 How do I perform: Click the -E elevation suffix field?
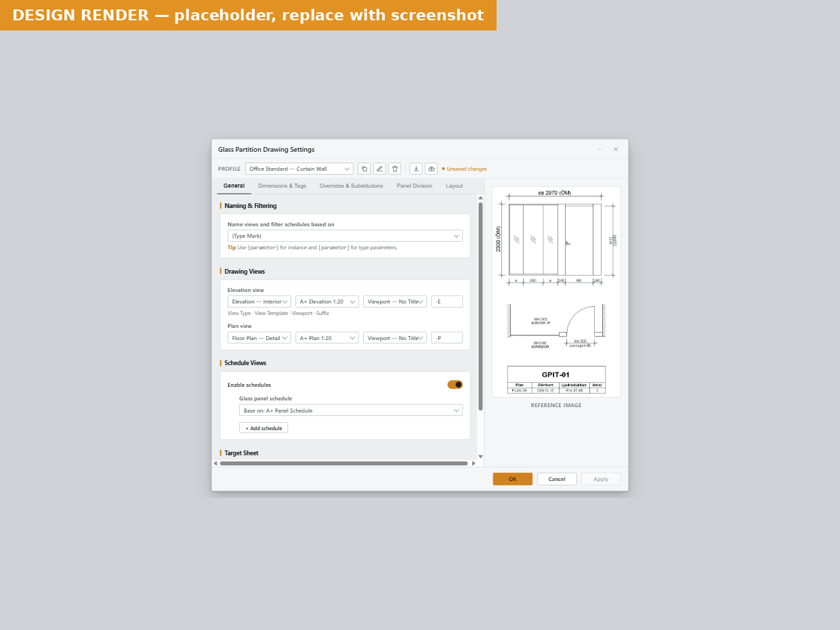pyautogui.click(x=446, y=301)
